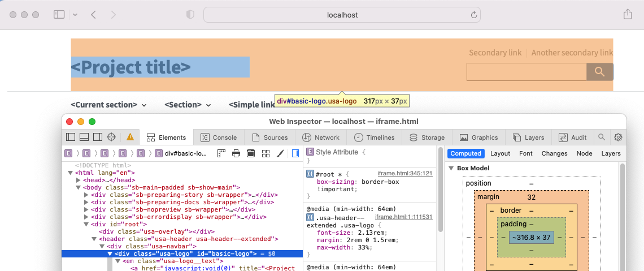
Task: Expand the sb-preparing-docs div node
Action: [86, 203]
